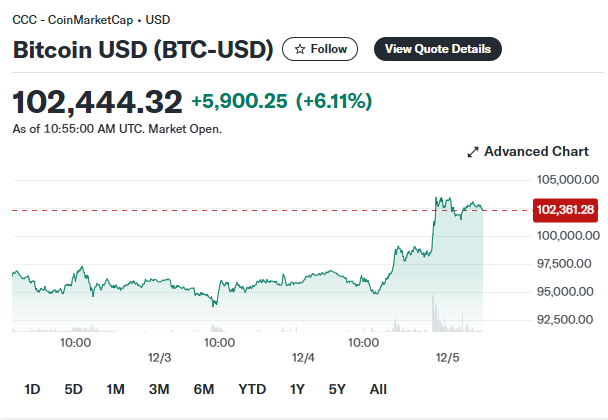Viewport: 608px width, 420px height.
Task: Open View Quote Details
Action: coord(438,49)
